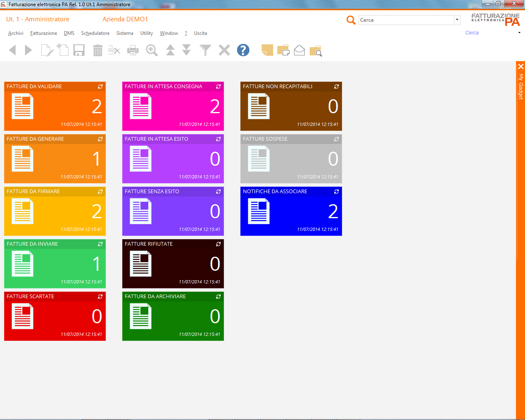Screen dimensions: 525x420
Task: Open Fatture scartate red tile count
Action: pyautogui.click(x=97, y=316)
